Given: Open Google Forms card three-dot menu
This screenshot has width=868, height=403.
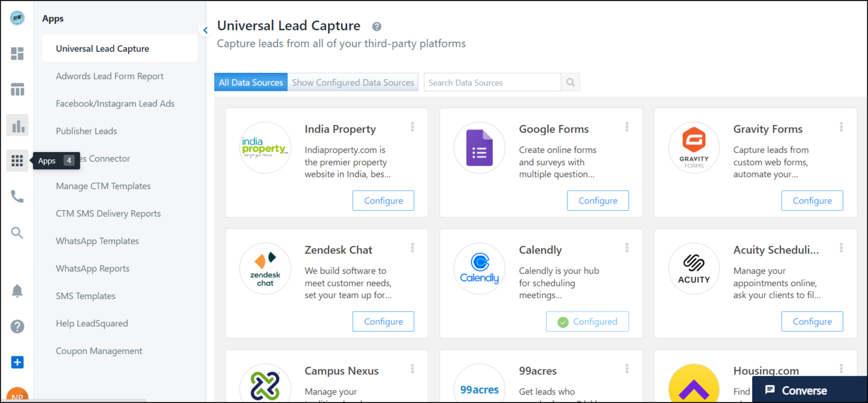Looking at the screenshot, I should click(627, 127).
